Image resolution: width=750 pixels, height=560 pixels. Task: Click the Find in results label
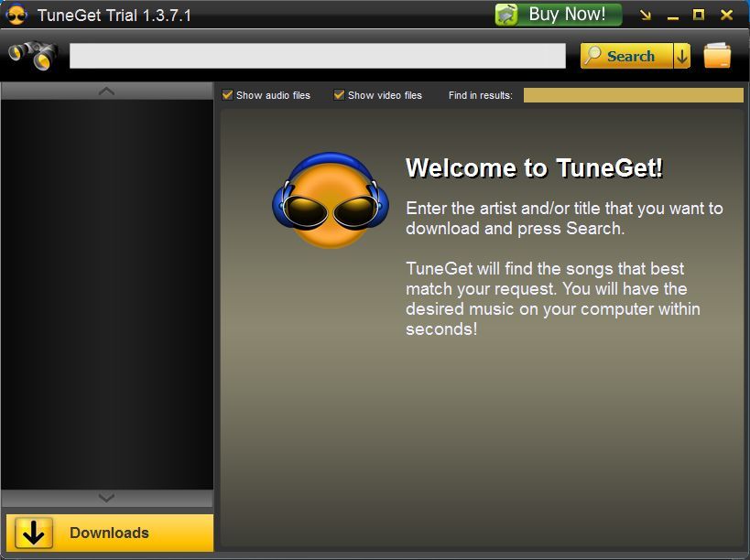tap(480, 95)
